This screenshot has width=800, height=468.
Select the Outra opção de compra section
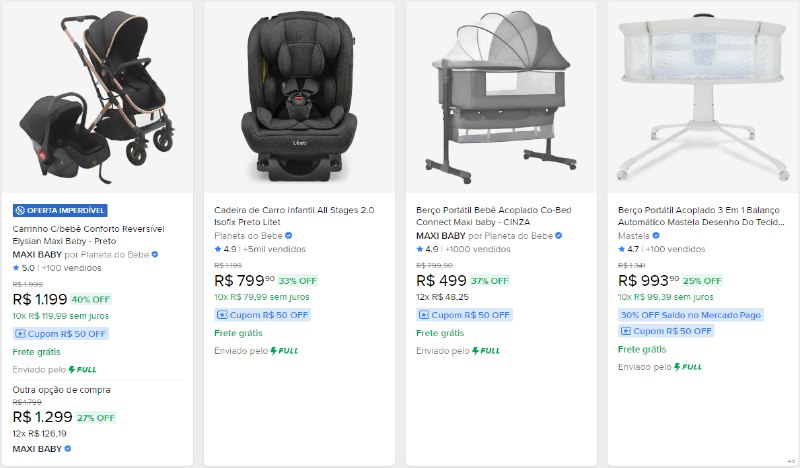(x=61, y=389)
